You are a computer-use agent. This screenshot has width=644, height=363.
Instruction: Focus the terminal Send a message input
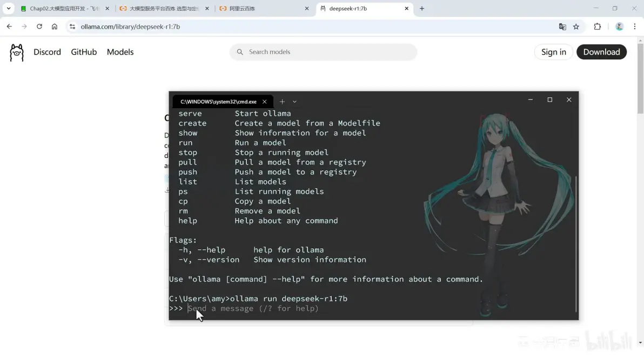(254, 308)
